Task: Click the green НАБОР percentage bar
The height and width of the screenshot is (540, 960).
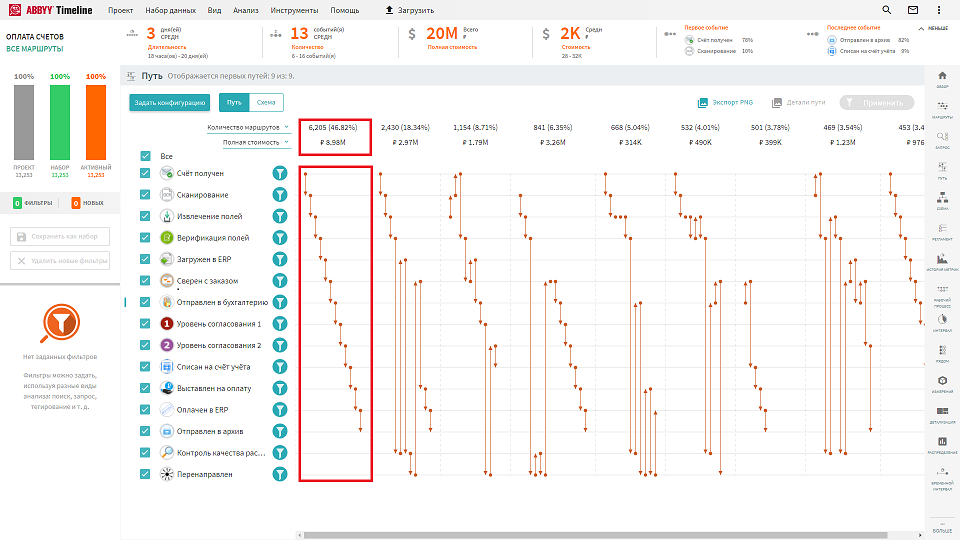Action: coord(60,122)
